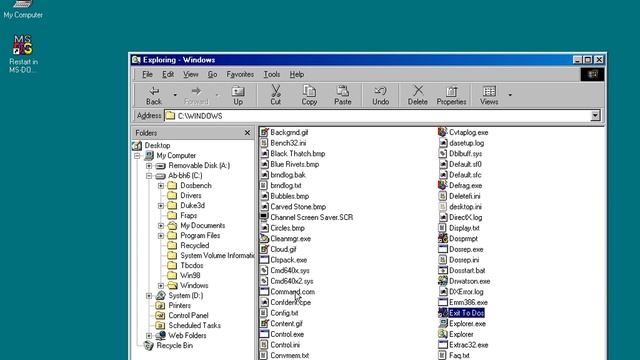
Task: Select the Recycle Bin tree node
Action: 174,345
